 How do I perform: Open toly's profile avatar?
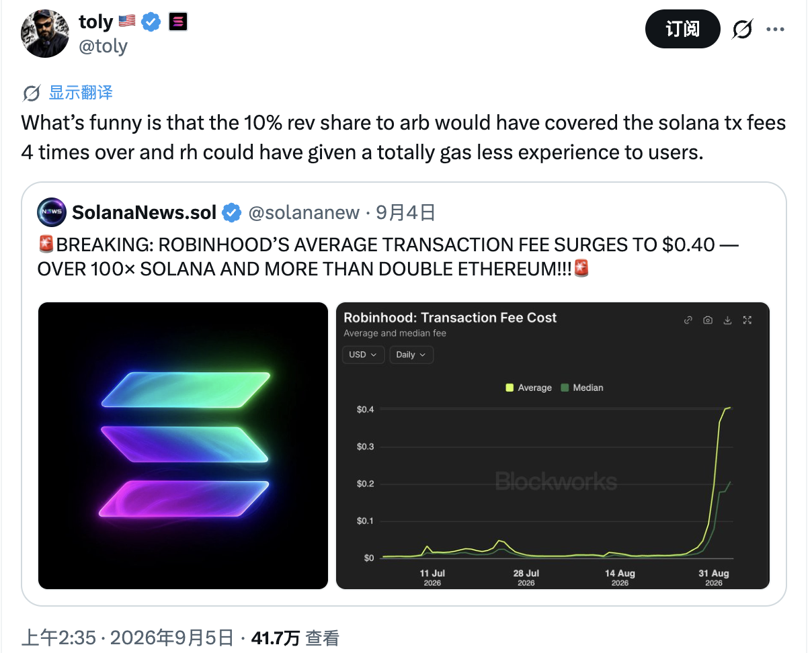(45, 34)
